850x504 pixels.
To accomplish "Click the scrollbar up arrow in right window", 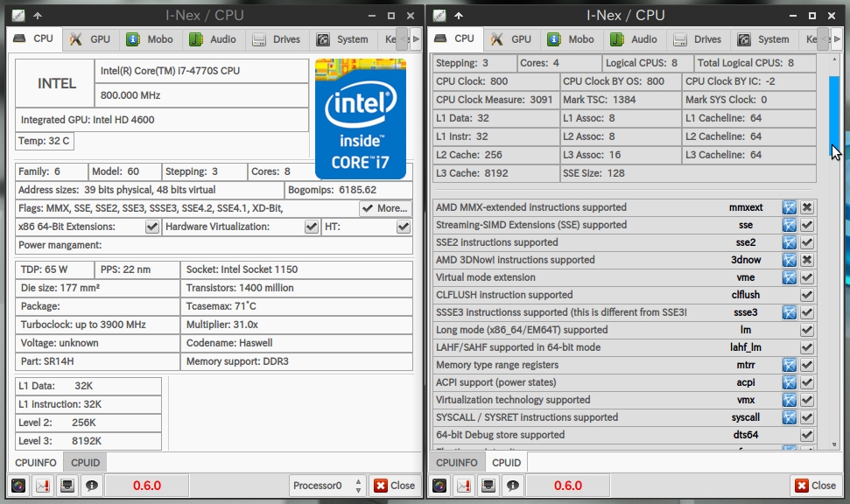I will click(834, 59).
